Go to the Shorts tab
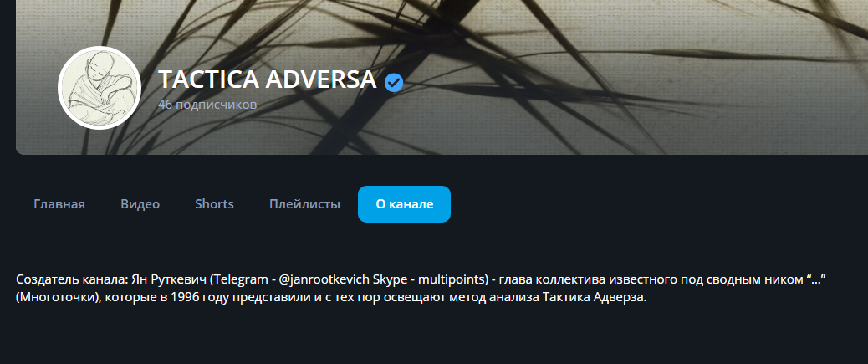 pyautogui.click(x=214, y=204)
